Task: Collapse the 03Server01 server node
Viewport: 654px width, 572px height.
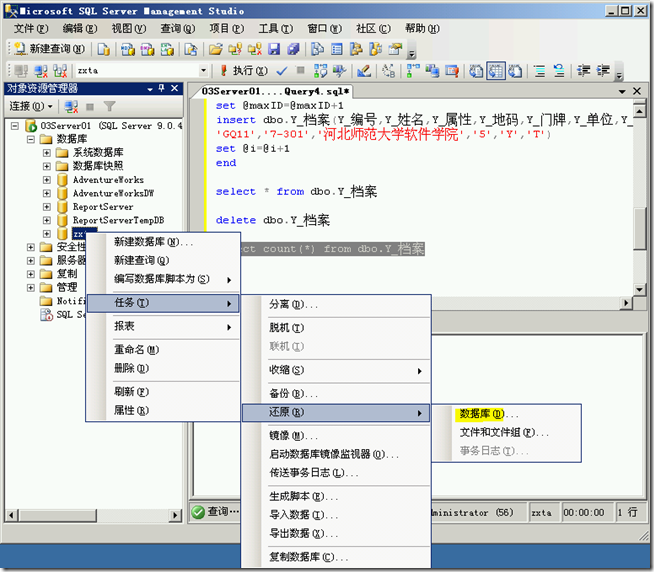Action: pyautogui.click(x=15, y=126)
